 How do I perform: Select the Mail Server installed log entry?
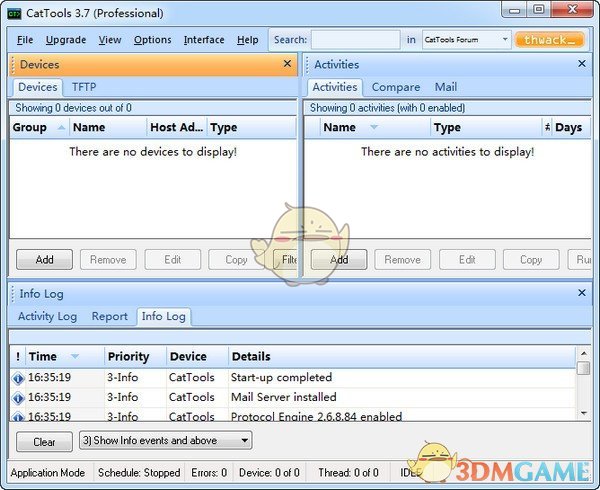coord(293,398)
